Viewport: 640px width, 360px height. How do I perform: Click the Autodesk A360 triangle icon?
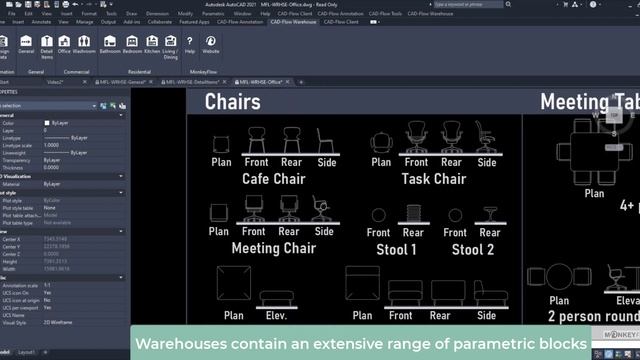pos(575,4)
